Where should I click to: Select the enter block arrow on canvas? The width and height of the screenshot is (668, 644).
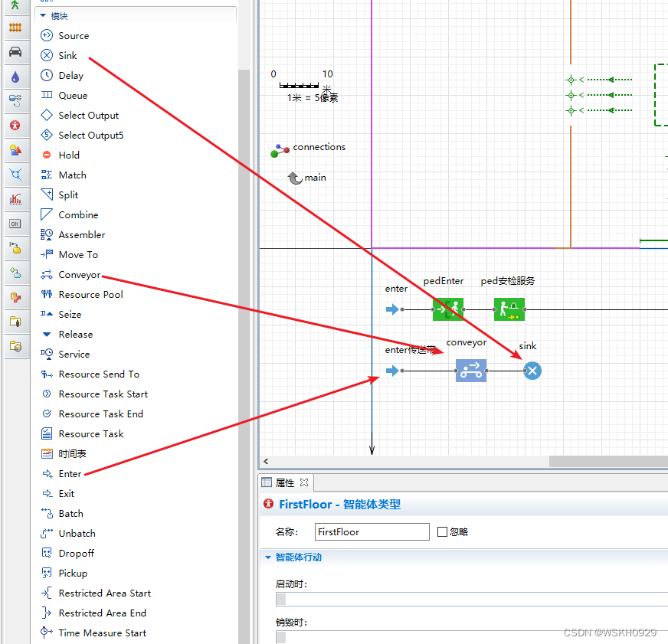[392, 309]
